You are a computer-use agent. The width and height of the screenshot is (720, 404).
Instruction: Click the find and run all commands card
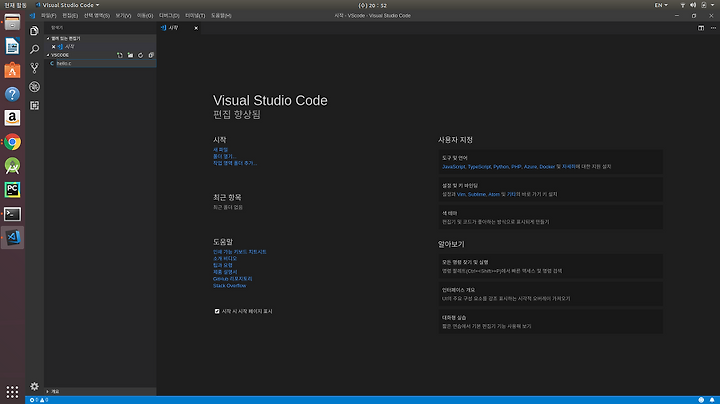point(551,266)
